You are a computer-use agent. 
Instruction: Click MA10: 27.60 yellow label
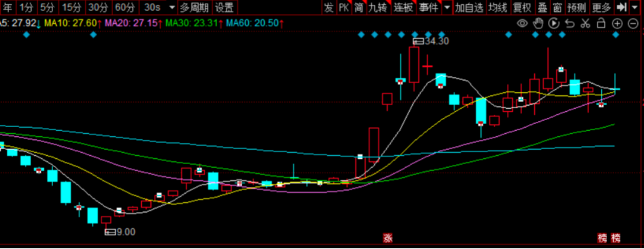[x=72, y=23]
